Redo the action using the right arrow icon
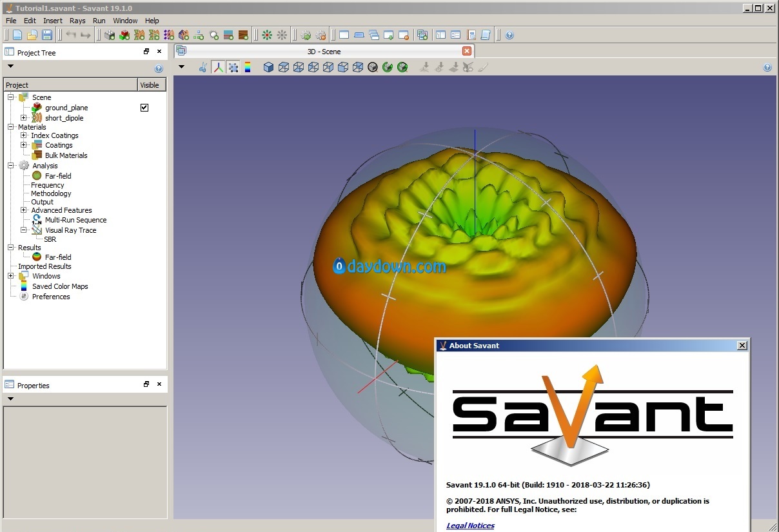779x532 pixels. click(85, 35)
